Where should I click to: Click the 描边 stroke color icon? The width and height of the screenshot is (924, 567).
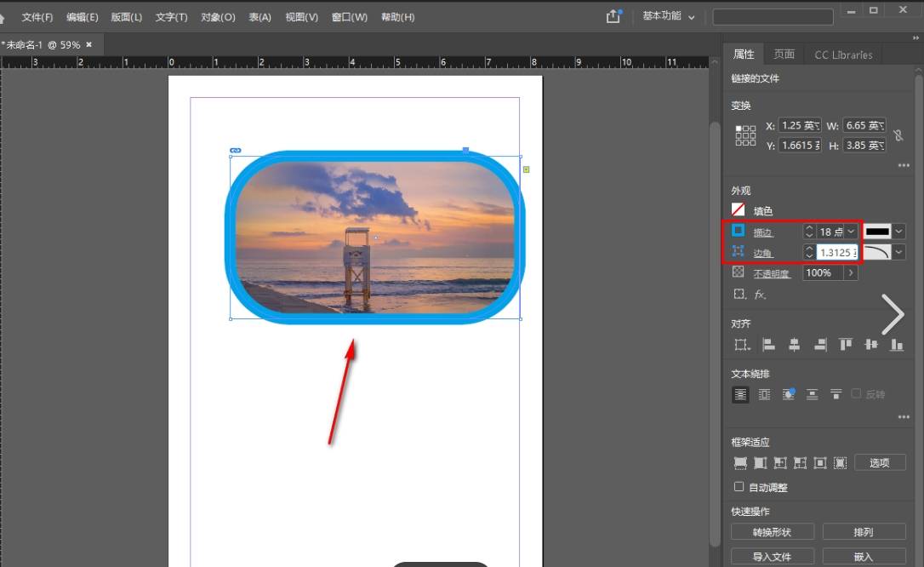(x=739, y=231)
